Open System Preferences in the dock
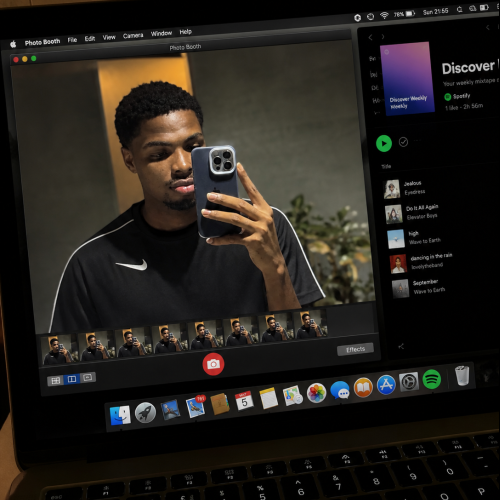 (x=409, y=382)
